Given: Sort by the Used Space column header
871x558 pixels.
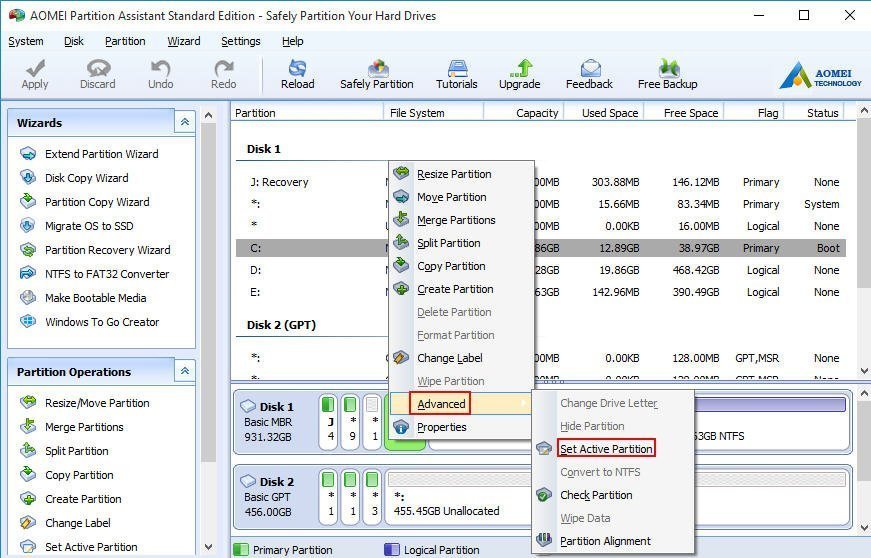Looking at the screenshot, I should coord(604,113).
